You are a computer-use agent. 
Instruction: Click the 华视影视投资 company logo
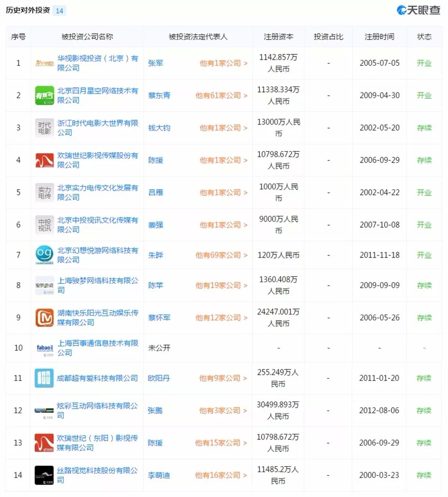[x=44, y=63]
